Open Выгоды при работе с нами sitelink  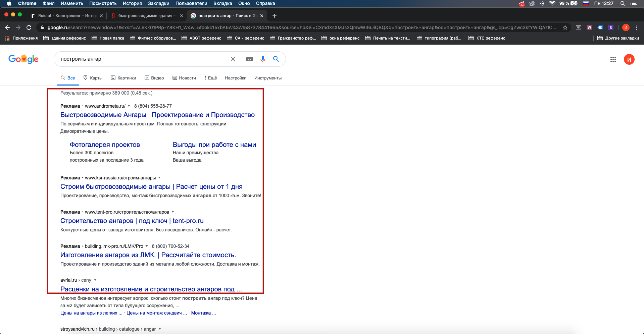(214, 145)
